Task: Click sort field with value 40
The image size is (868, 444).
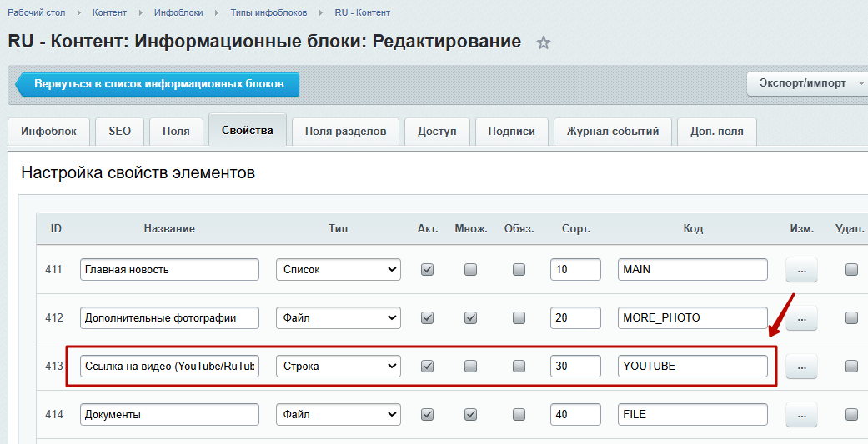Action: pyautogui.click(x=575, y=414)
